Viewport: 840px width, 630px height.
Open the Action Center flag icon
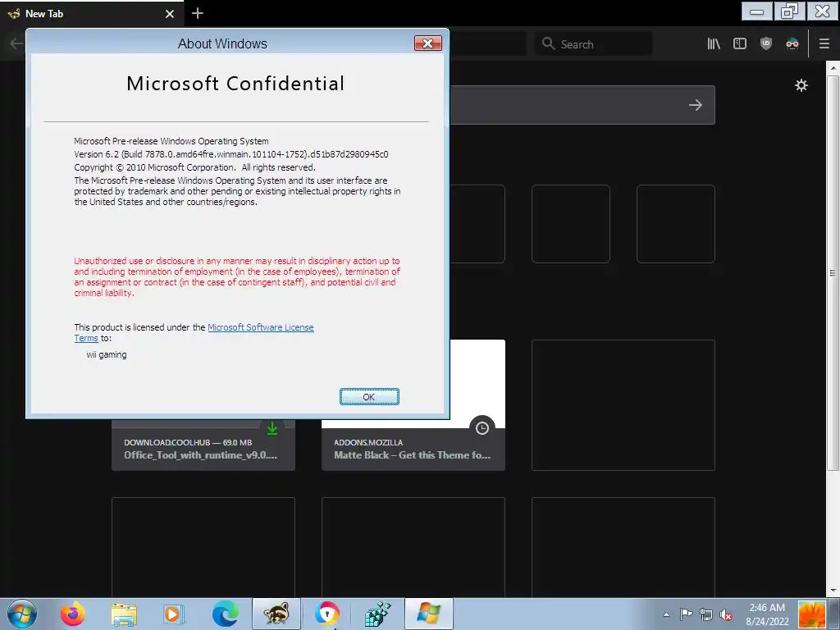[x=687, y=614]
